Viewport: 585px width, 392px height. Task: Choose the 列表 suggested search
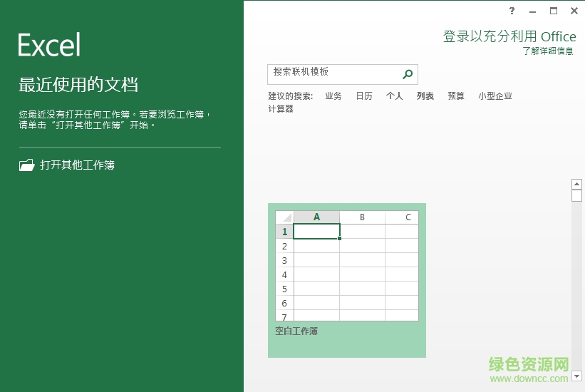[x=425, y=96]
